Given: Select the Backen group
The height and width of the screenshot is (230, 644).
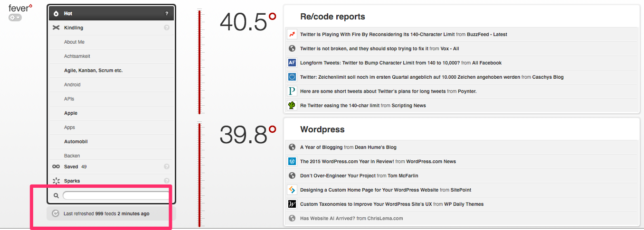Looking at the screenshot, I should pos(111,154).
